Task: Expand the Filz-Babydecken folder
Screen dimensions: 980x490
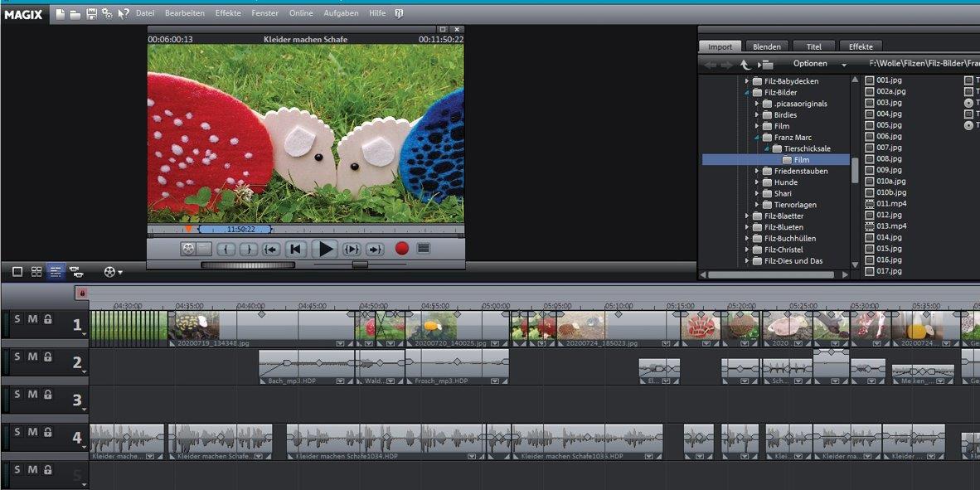Action: [x=746, y=81]
